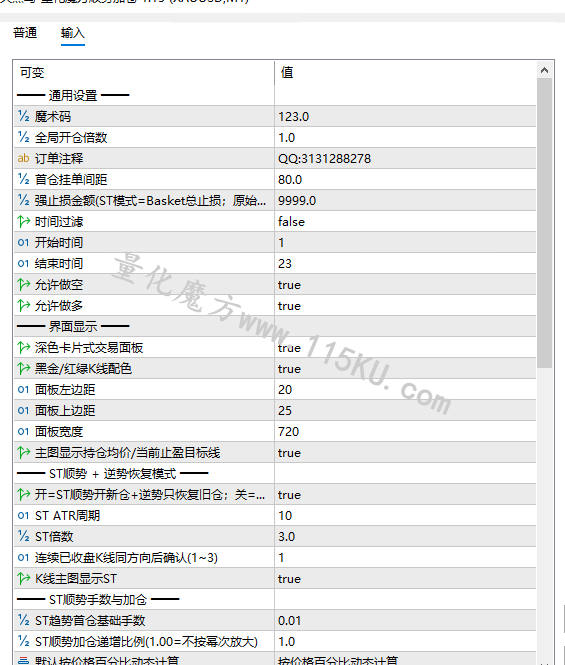Click the integer icon beside 结束时间

pyautogui.click(x=23, y=263)
